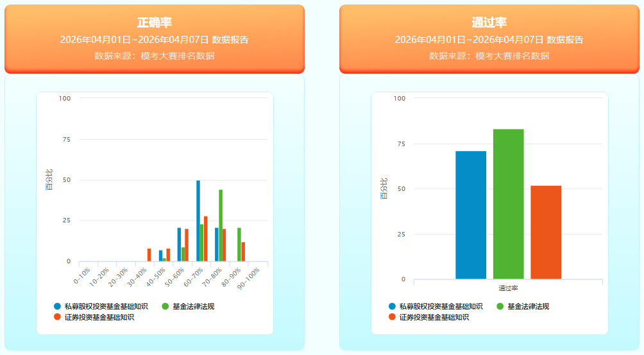Click data source text in 正确率 panel

point(155,56)
